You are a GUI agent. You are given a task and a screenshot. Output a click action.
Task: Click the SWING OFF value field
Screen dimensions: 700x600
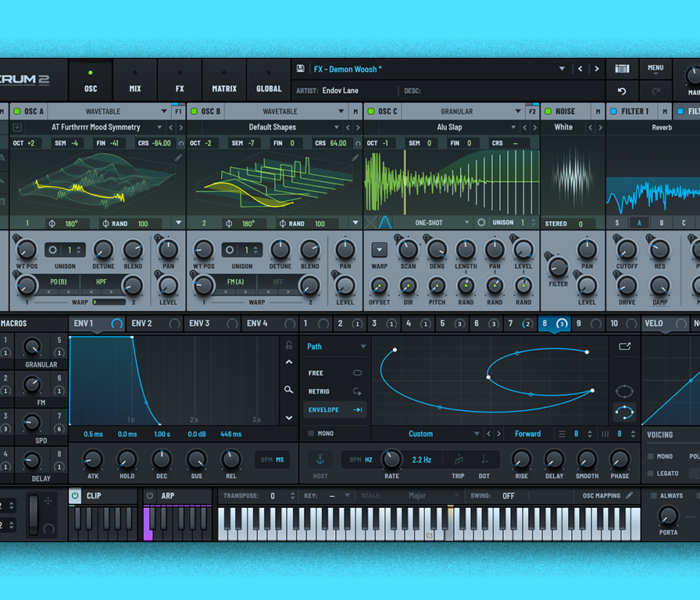508,496
